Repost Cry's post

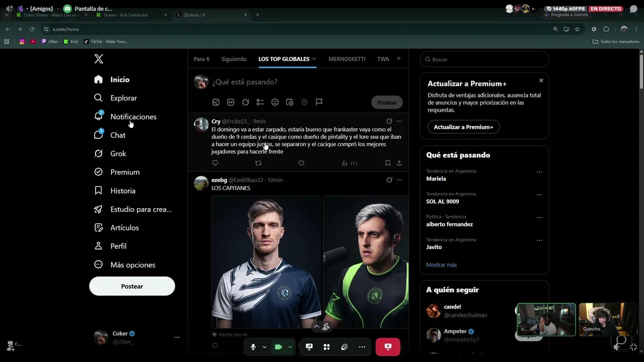pos(258,163)
